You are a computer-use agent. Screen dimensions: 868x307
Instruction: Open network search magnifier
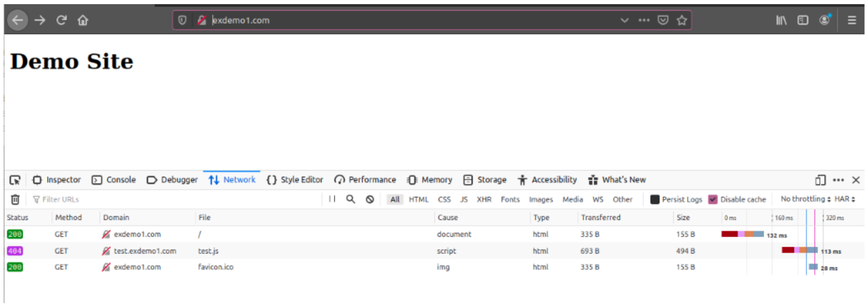click(x=350, y=199)
